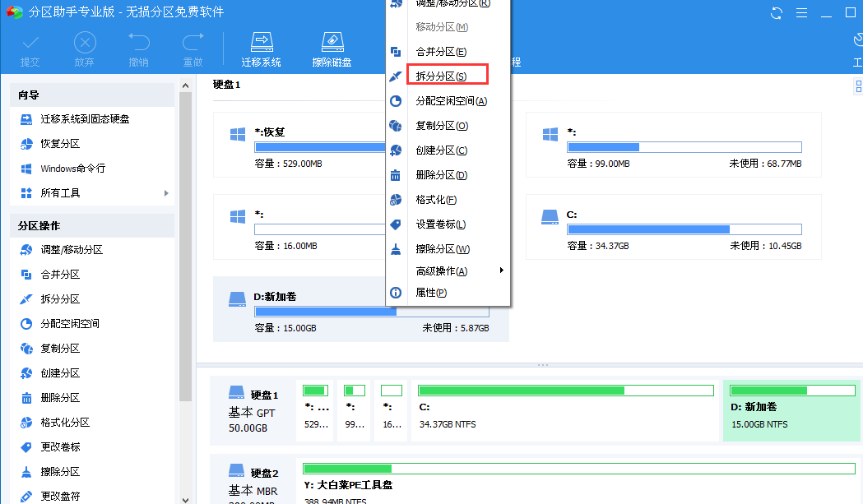The width and height of the screenshot is (863, 504).
Task: Click C: 34.37GB NTFS block in disk map
Action: point(566,410)
